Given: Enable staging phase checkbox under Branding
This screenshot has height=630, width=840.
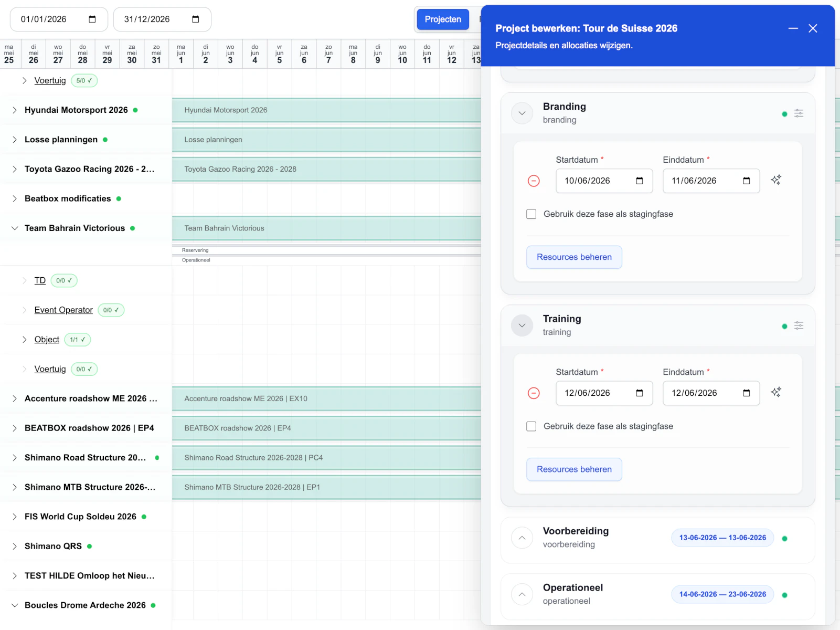Looking at the screenshot, I should tap(531, 214).
